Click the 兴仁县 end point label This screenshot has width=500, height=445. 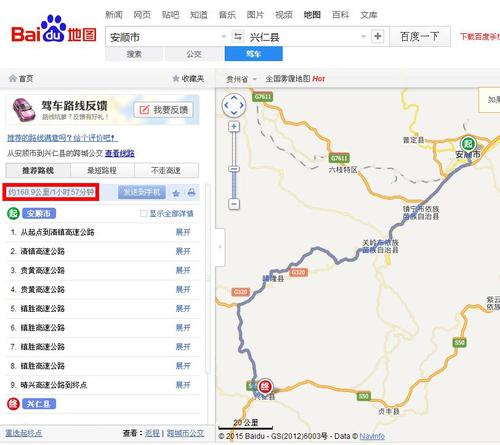(39, 404)
